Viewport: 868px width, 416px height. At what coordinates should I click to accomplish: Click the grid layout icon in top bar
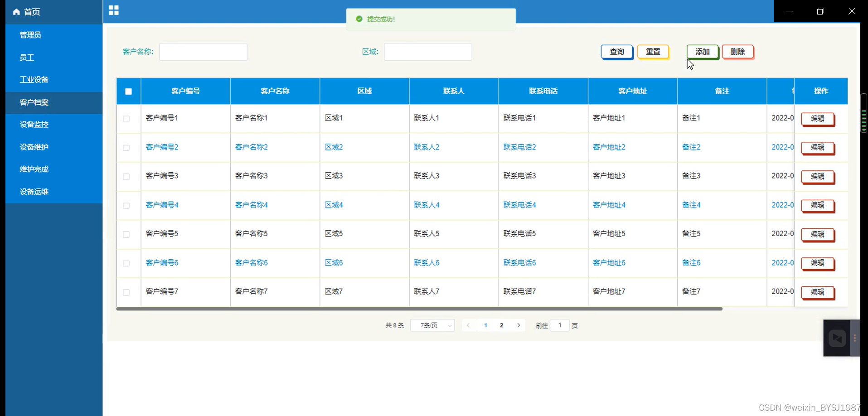click(113, 10)
